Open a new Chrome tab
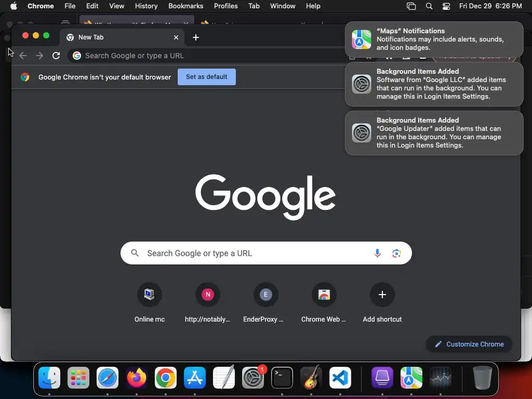The width and height of the screenshot is (532, 399). tap(196, 37)
